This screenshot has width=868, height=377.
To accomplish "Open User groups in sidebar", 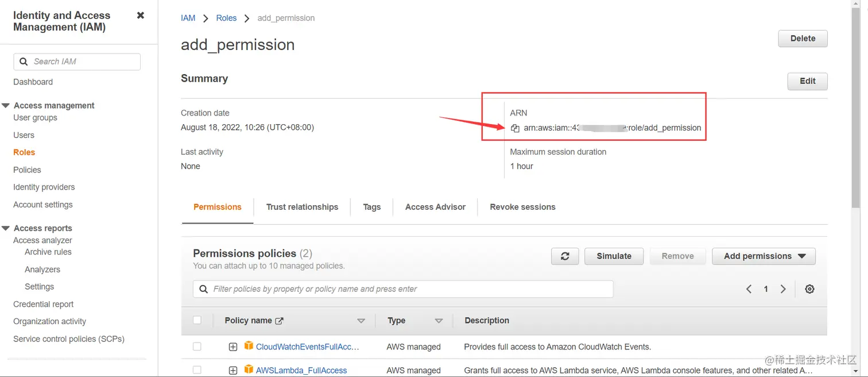I will pos(35,117).
